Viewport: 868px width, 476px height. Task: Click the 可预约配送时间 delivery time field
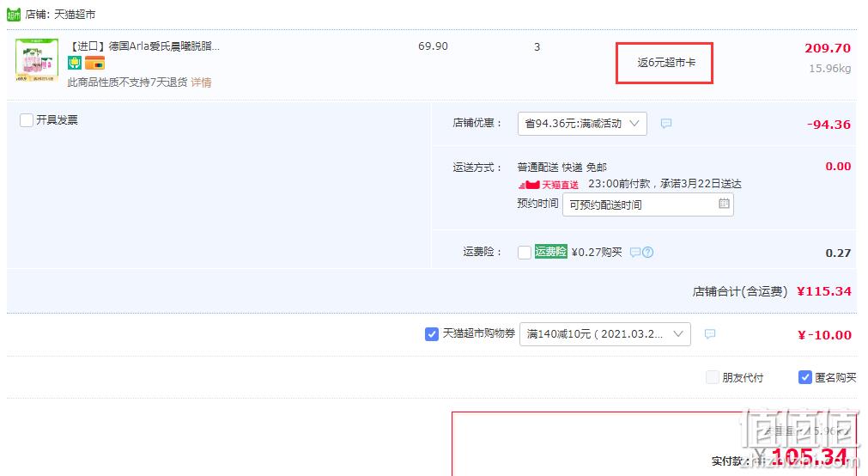[x=647, y=204]
